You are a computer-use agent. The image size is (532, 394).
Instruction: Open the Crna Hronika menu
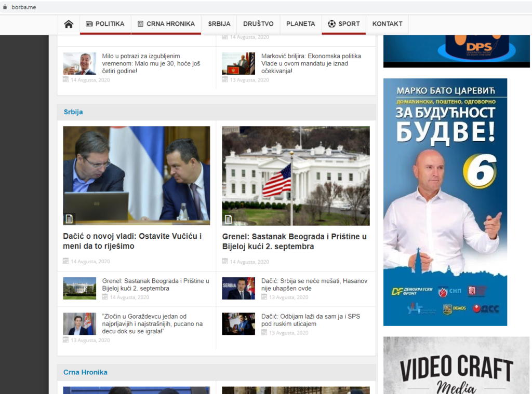click(166, 24)
